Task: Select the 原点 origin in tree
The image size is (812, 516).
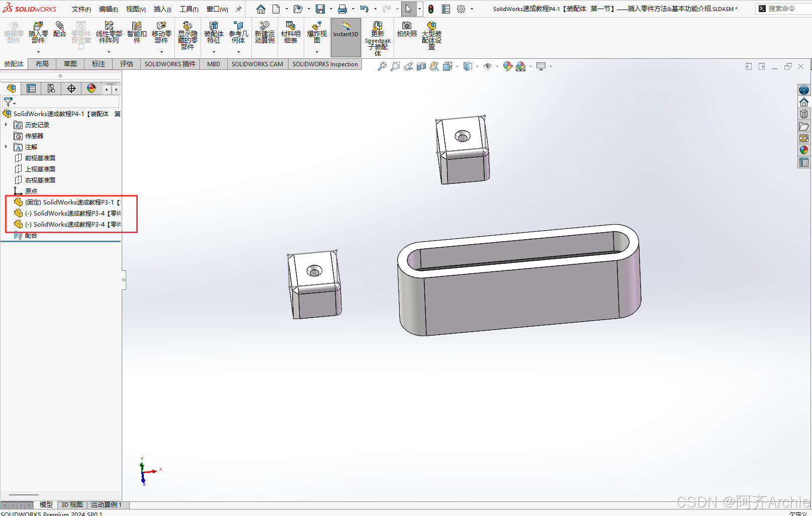Action: tap(25, 191)
